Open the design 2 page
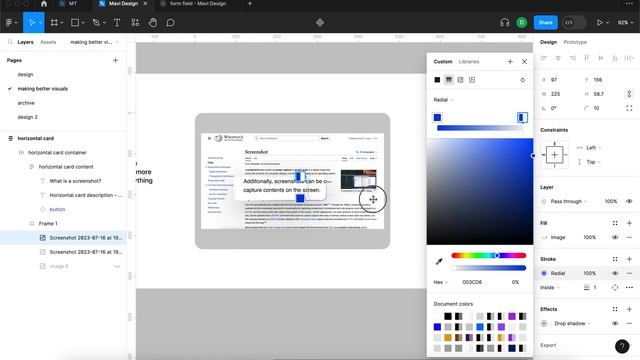Viewport: 640px width, 360px height. [x=27, y=117]
